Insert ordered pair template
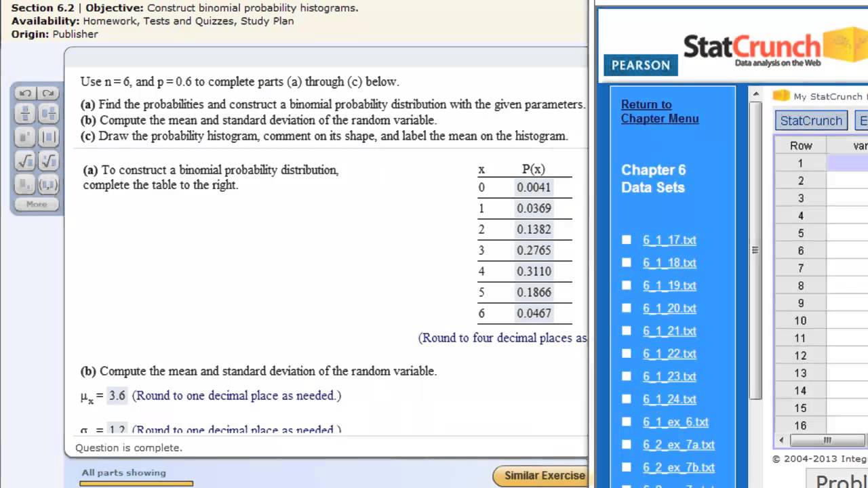 (x=48, y=184)
